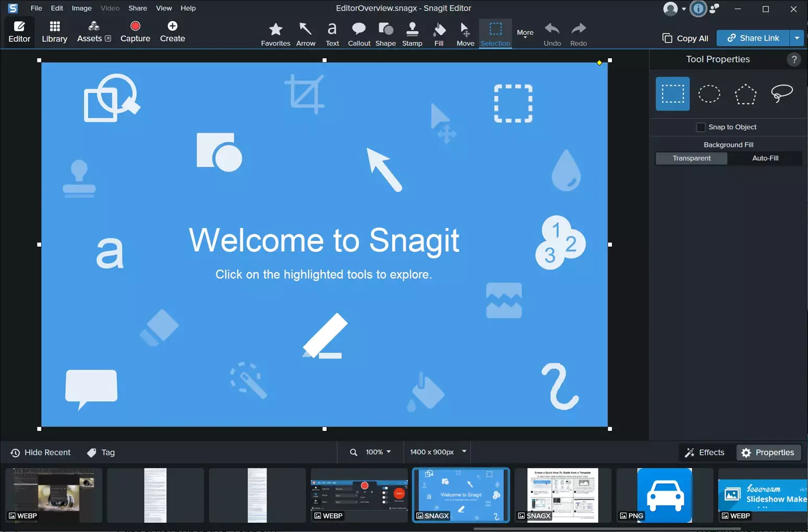
Task: Set background fill to Auto-Fill
Action: coord(765,158)
